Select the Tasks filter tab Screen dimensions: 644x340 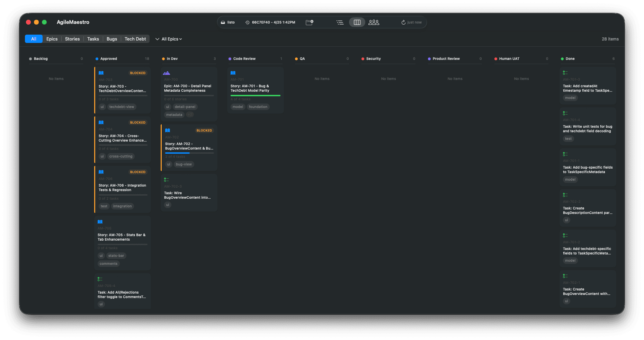(93, 39)
